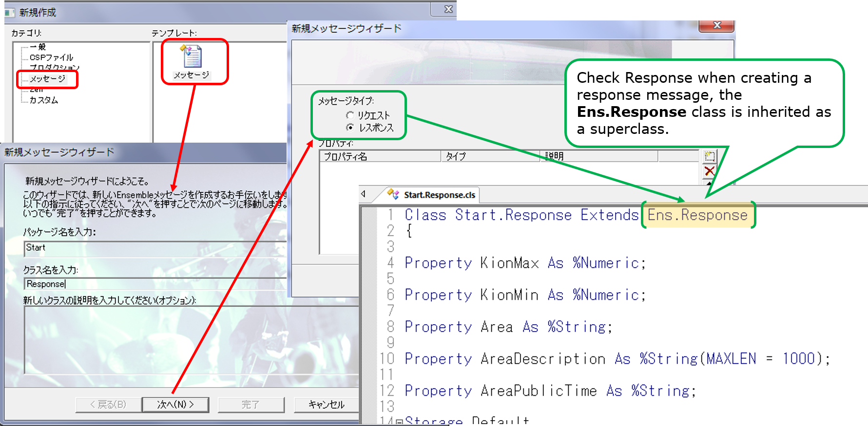Click the キャンセル button
Viewport: 868px width, 426px height.
coord(326,405)
